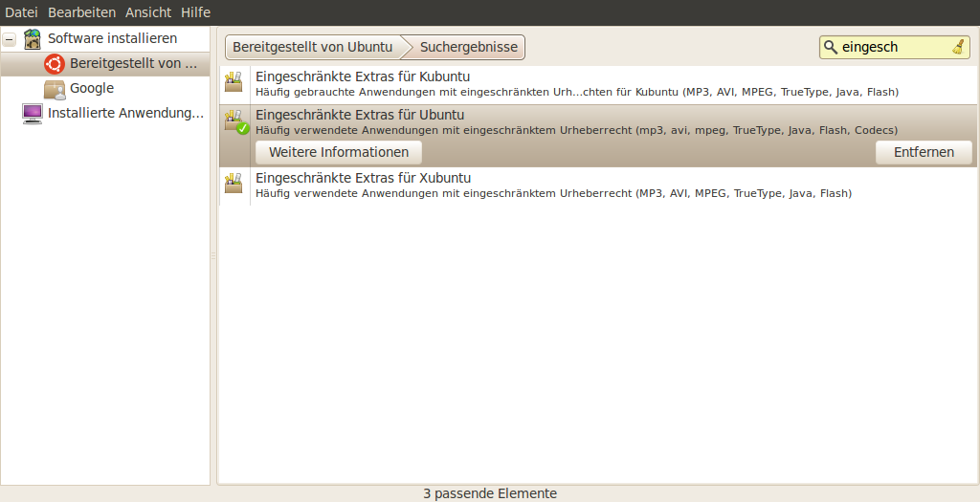This screenshot has height=502, width=980.
Task: Open Weitere Informationen for Ubuntu extras
Action: pyautogui.click(x=339, y=152)
